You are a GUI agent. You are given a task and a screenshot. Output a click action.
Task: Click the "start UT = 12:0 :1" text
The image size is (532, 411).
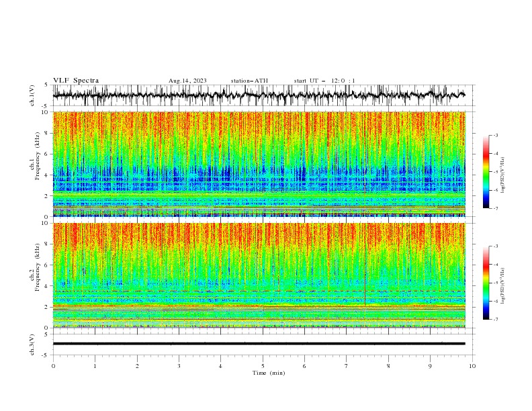(324, 81)
